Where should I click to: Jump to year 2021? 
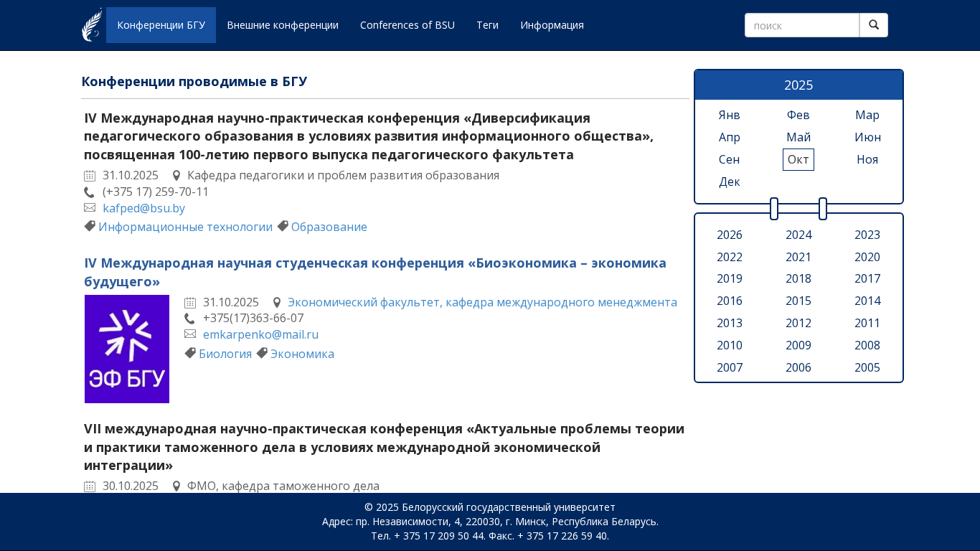click(x=798, y=257)
